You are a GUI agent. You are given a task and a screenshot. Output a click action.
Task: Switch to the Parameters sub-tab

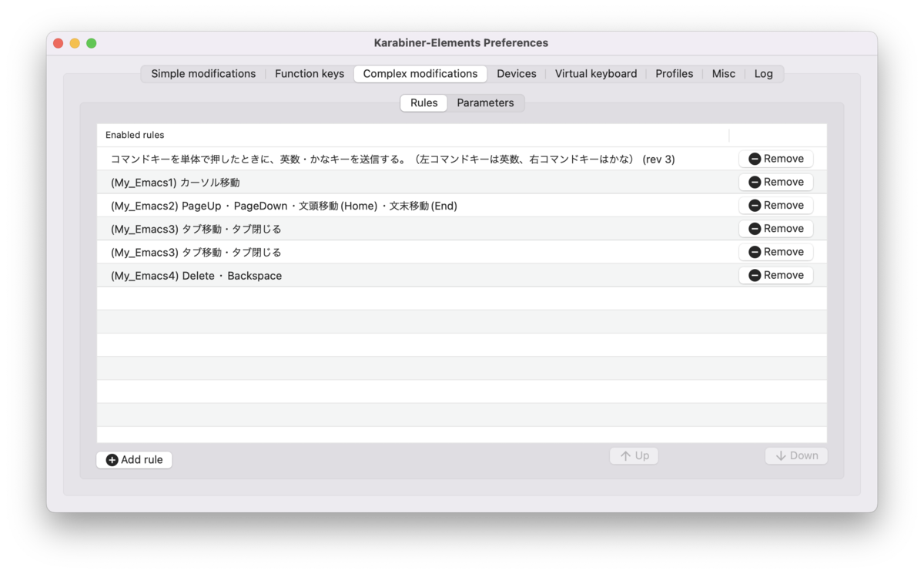coord(485,102)
